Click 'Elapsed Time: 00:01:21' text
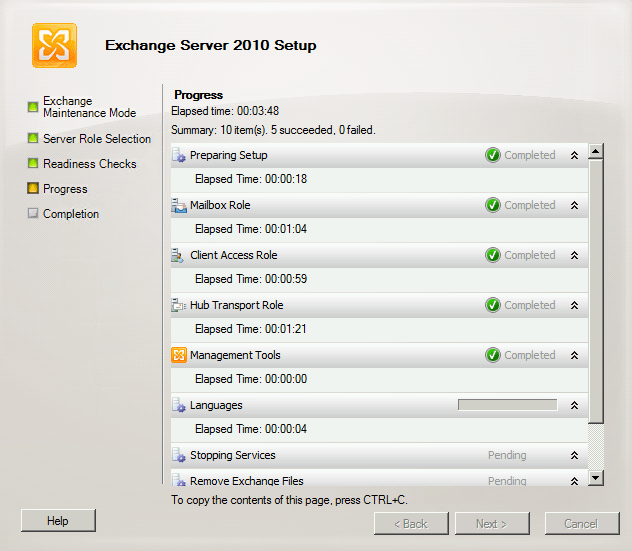The height and width of the screenshot is (551, 632). [x=251, y=329]
